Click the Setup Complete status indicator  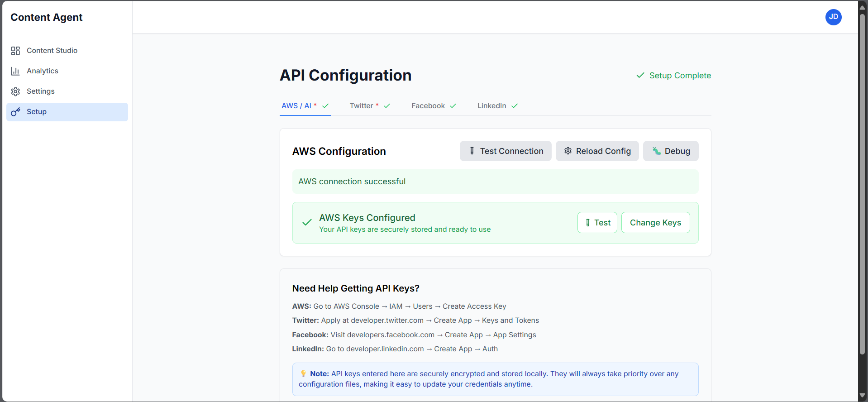click(673, 76)
